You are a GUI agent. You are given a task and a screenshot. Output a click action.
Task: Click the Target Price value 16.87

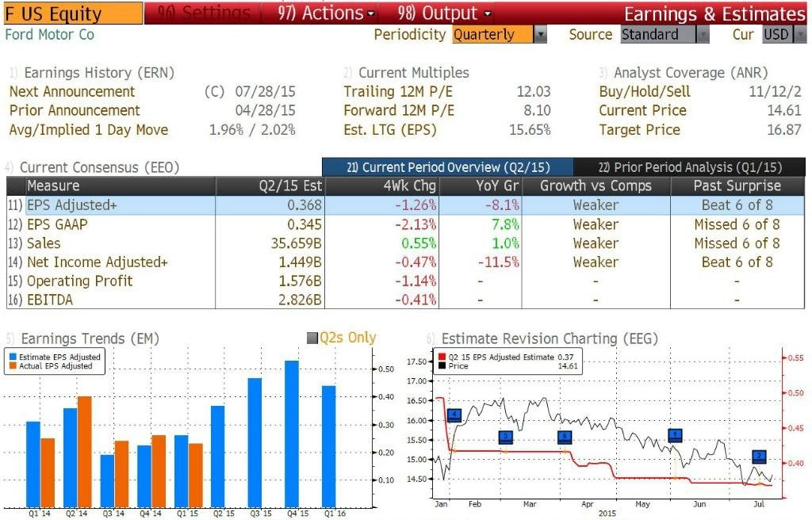tap(784, 129)
